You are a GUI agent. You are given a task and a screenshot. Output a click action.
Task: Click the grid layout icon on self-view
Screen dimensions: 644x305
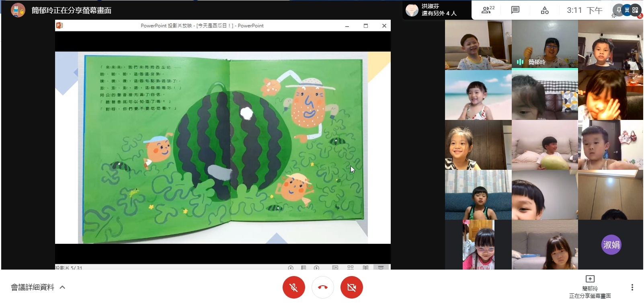(636, 10)
